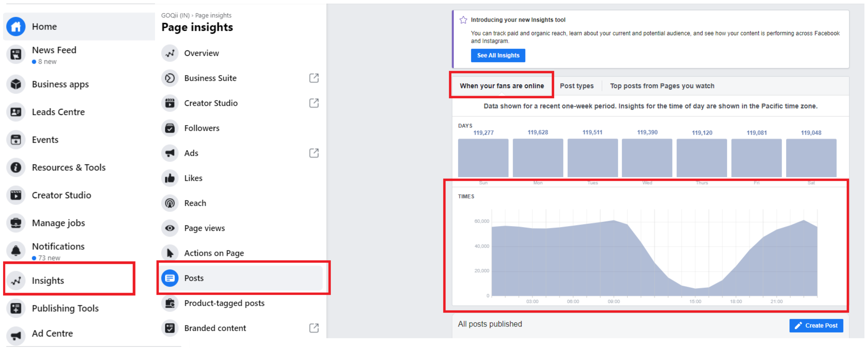Open the Ads section of Page insights
Viewport: 868px width, 348px height.
pyautogui.click(x=191, y=153)
